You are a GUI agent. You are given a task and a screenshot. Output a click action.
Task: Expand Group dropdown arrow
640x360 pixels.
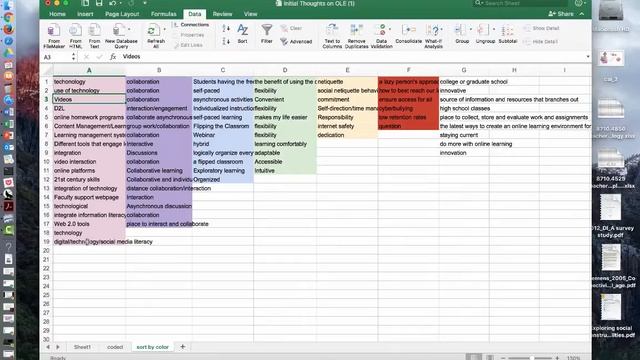pos(471,29)
